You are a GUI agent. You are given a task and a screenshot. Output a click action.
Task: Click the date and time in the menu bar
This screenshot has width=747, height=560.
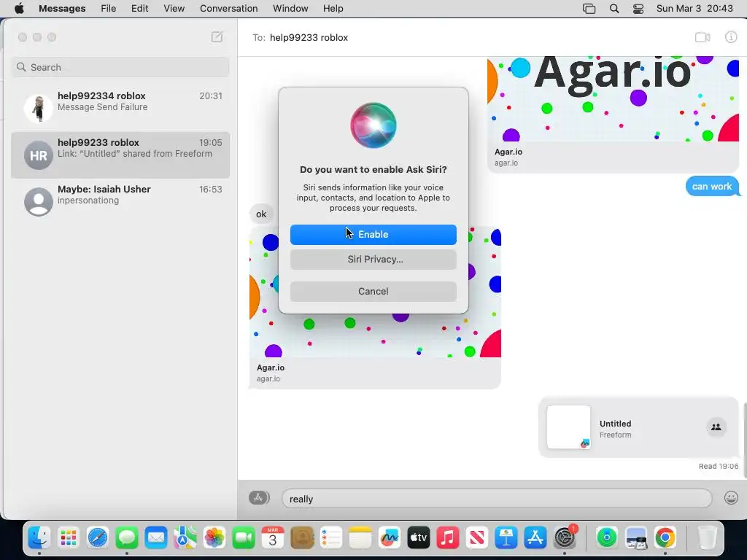tap(694, 9)
